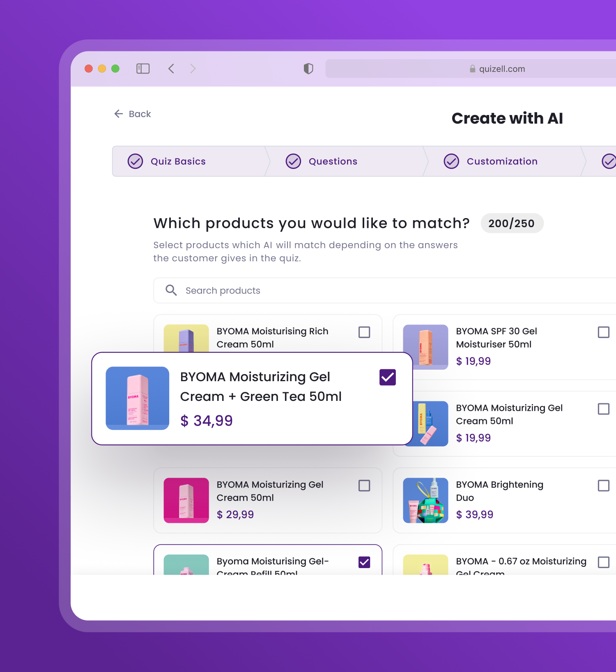The height and width of the screenshot is (672, 616).
Task: Click the Customization step checkmark icon
Action: tap(451, 161)
